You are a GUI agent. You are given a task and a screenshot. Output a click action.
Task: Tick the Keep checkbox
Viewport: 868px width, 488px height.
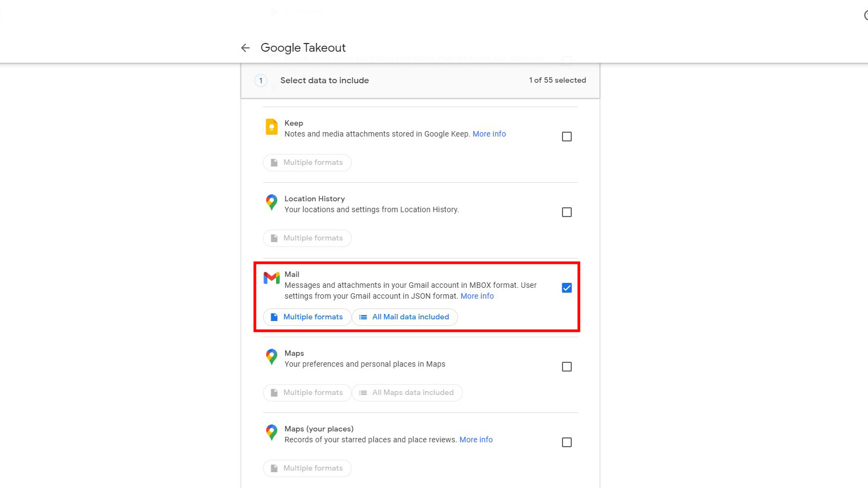pyautogui.click(x=567, y=137)
